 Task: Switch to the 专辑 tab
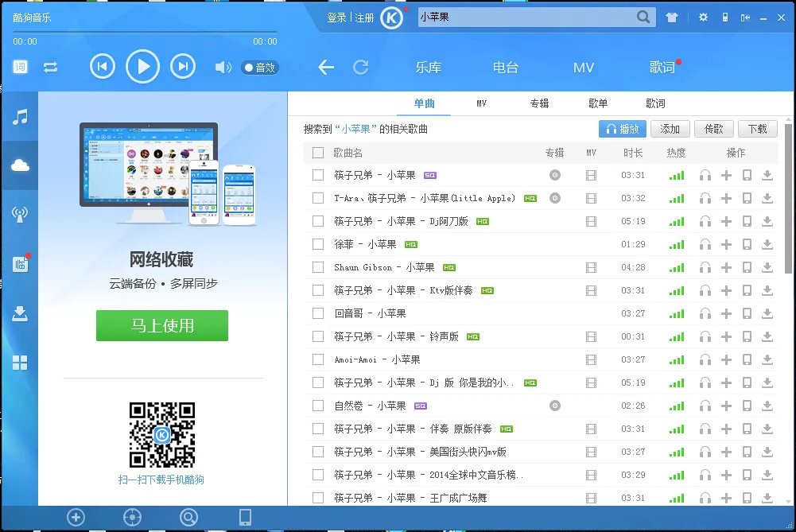click(x=541, y=103)
